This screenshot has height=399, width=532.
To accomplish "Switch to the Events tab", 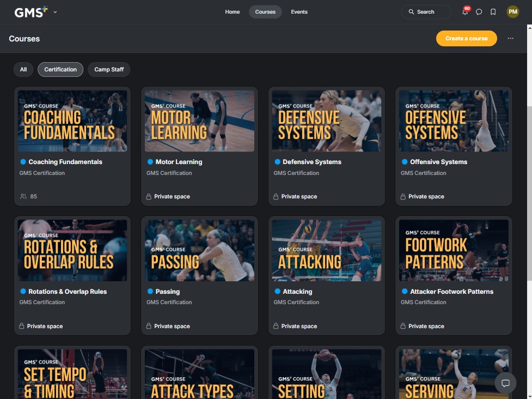I will pos(299,12).
